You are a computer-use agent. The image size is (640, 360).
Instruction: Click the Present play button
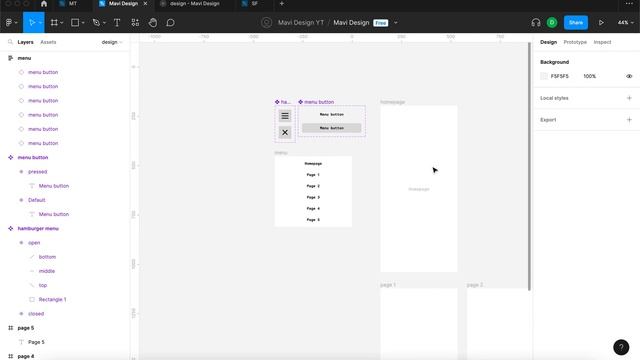[601, 22]
